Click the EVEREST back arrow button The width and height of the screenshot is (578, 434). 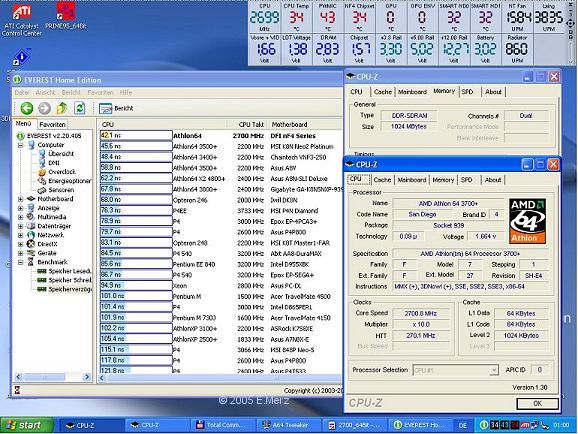coord(27,108)
